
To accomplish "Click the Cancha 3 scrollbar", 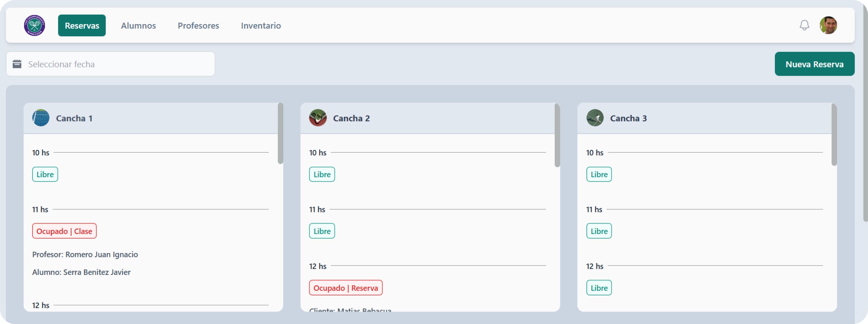I will [x=834, y=135].
